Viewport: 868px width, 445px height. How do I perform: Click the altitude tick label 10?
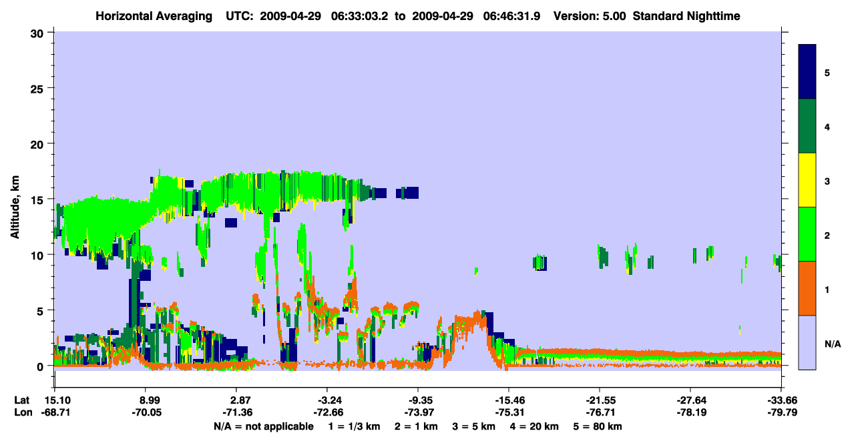[x=38, y=255]
